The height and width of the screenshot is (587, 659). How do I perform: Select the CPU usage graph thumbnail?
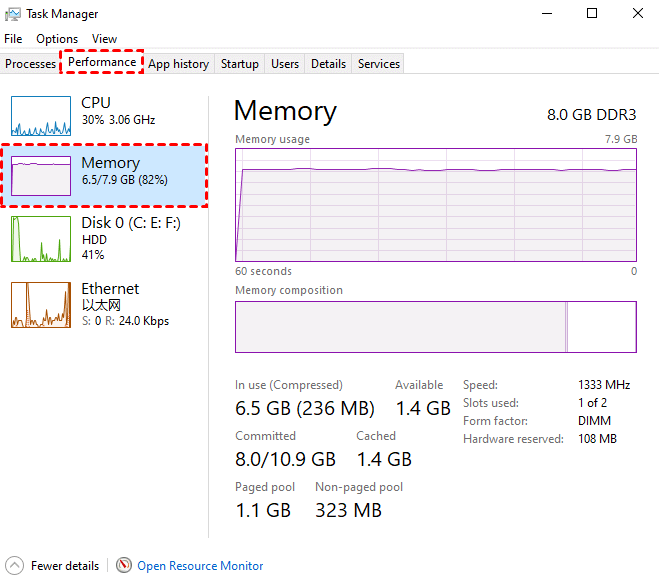pos(41,116)
